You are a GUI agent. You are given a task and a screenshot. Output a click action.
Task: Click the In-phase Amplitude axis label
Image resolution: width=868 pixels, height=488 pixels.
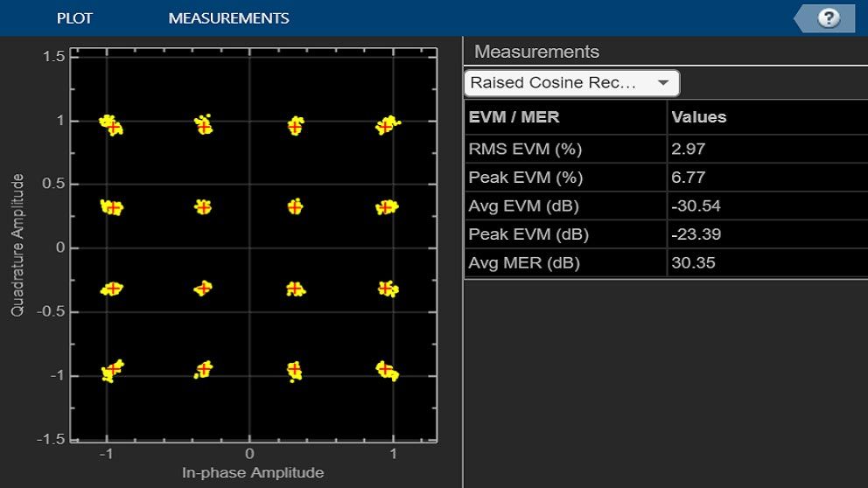click(x=253, y=473)
